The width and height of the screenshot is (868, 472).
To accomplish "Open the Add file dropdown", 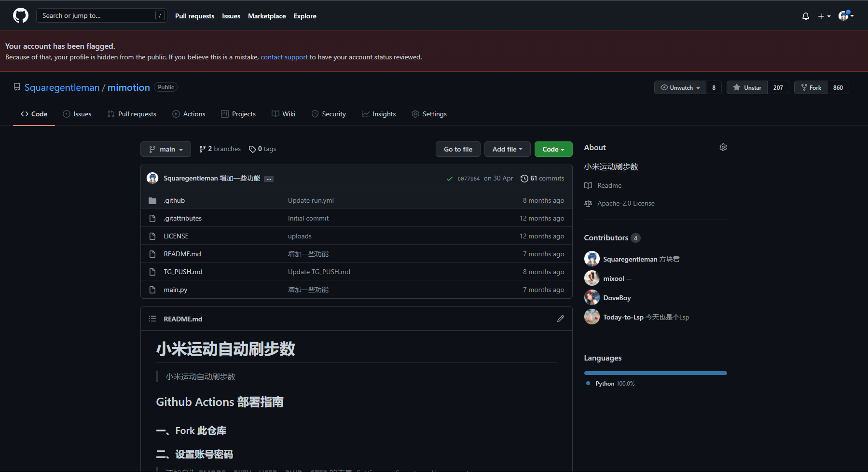I will coord(507,149).
